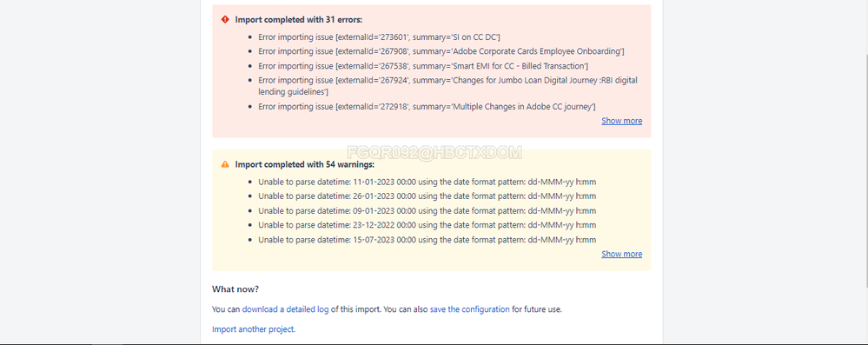The image size is (868, 345).
Task: Click the orange warning triangle icon
Action: tap(225, 164)
